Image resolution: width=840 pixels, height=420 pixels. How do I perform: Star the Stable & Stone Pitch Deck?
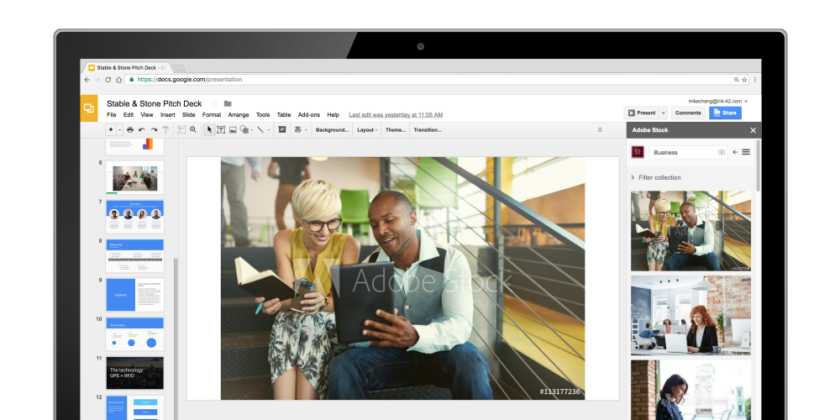215,103
